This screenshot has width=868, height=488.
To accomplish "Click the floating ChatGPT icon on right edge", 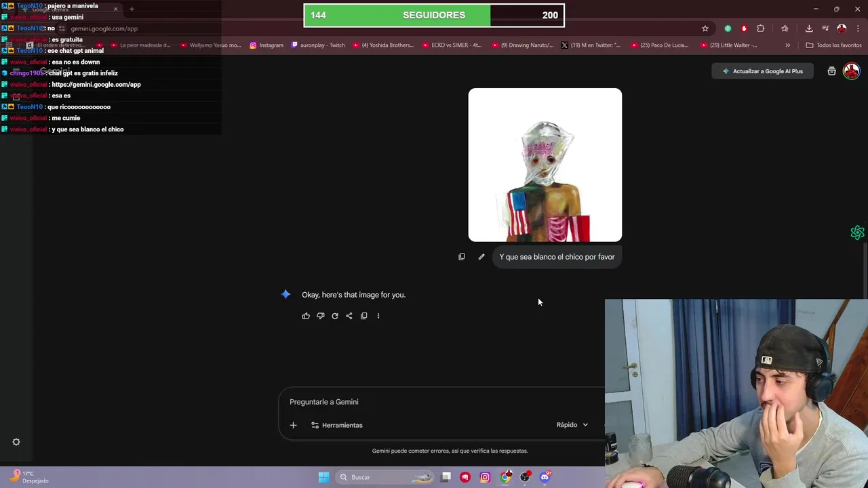I will coord(857,232).
